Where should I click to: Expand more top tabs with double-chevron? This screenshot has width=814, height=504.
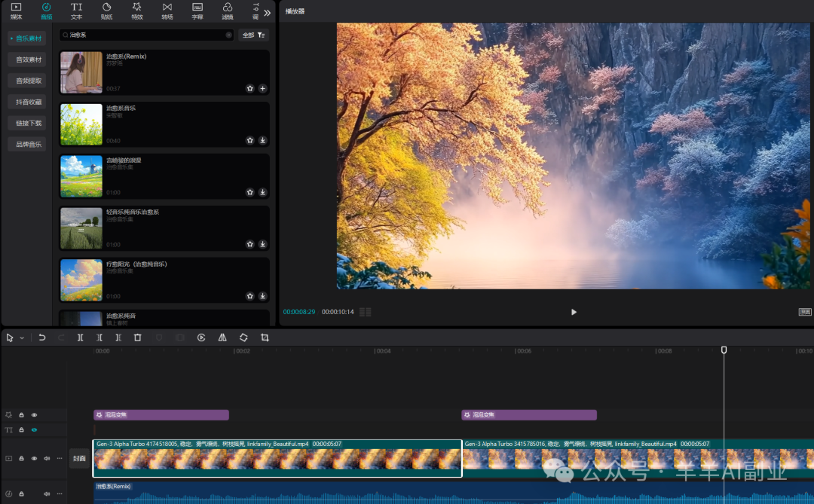(268, 13)
